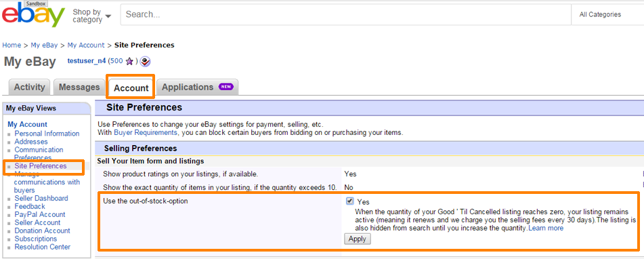Click the badge icon beside username
Screen dimensions: 644x259
coord(146,62)
